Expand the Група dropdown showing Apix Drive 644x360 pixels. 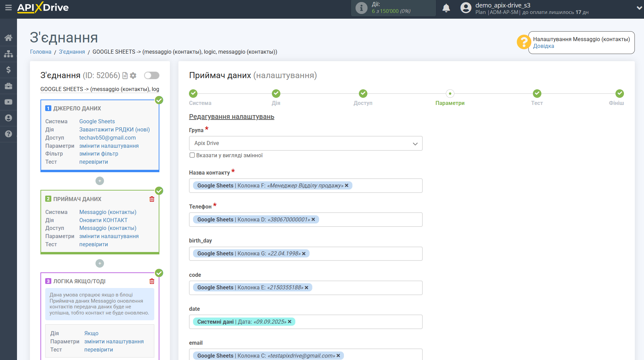(306, 143)
